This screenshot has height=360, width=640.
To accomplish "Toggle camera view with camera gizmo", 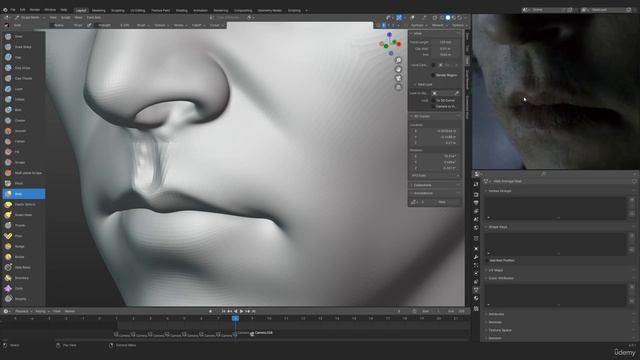I will point(398,78).
